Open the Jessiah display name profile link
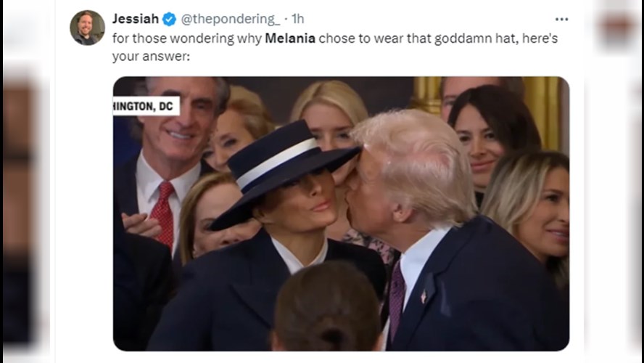The width and height of the screenshot is (644, 363). point(136,19)
